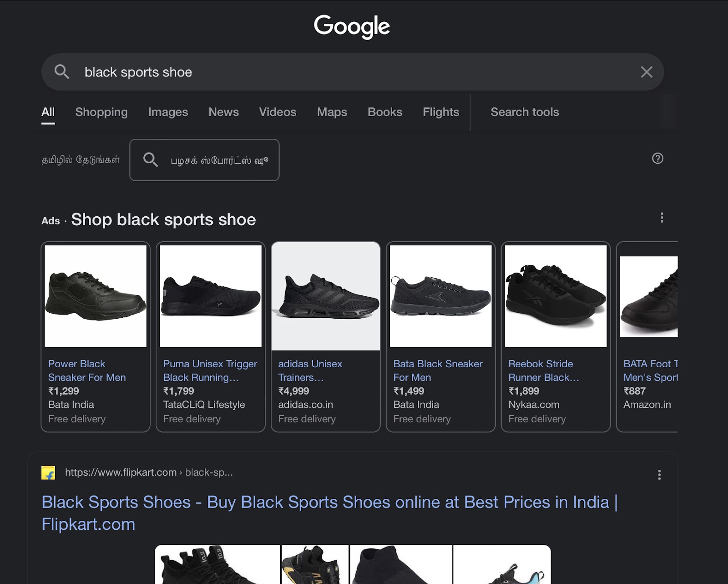Viewport: 728px width, 584px height.
Task: Click the search magnifier icon in search bar
Action: (62, 72)
